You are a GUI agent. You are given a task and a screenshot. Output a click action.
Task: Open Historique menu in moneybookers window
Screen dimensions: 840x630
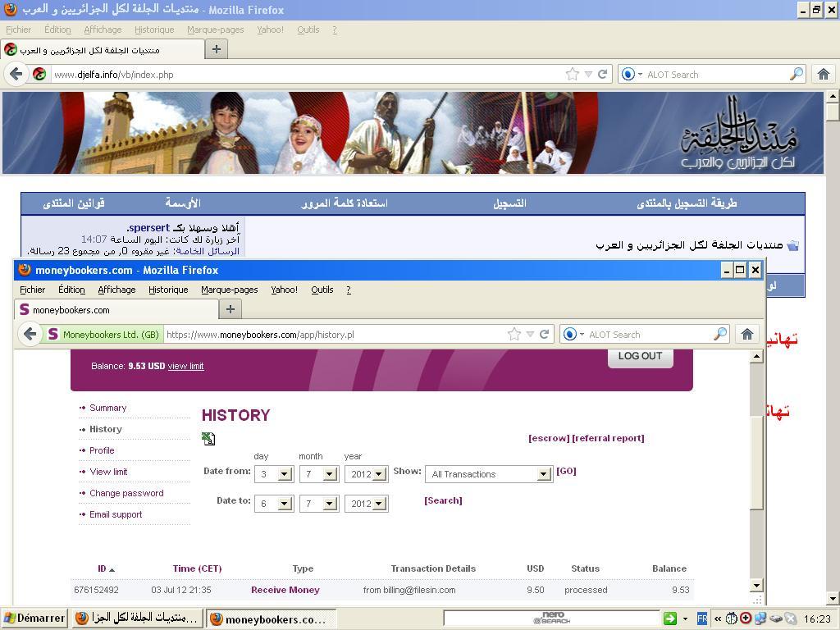[168, 290]
